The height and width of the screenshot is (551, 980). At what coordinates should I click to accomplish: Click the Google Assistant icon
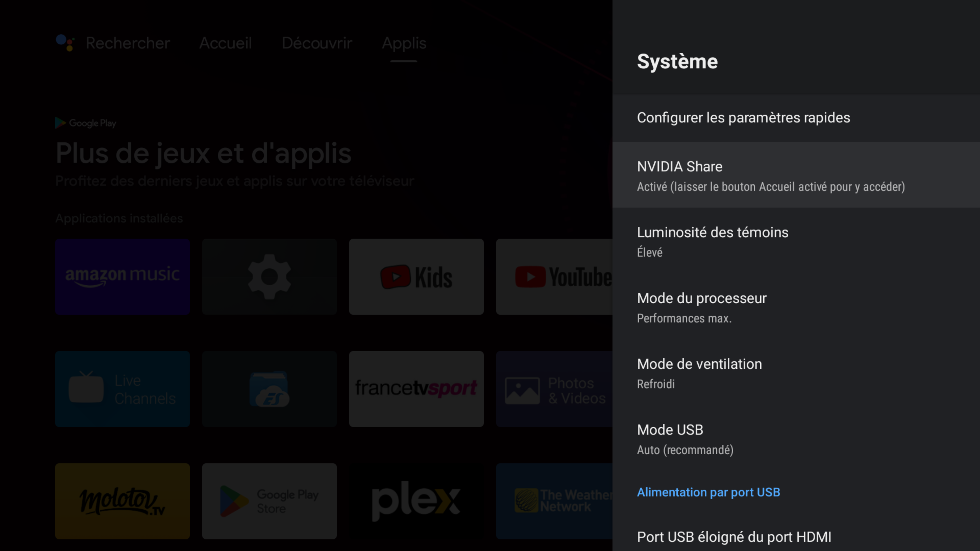click(65, 43)
